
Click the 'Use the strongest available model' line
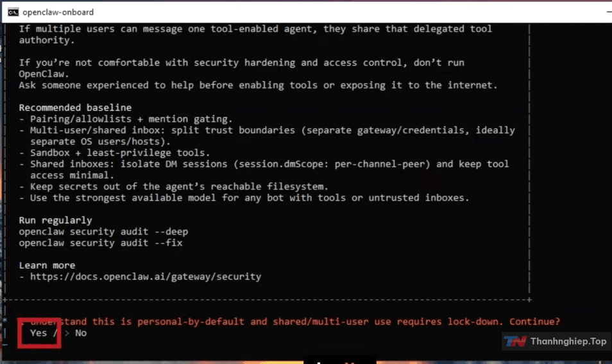pos(244,198)
